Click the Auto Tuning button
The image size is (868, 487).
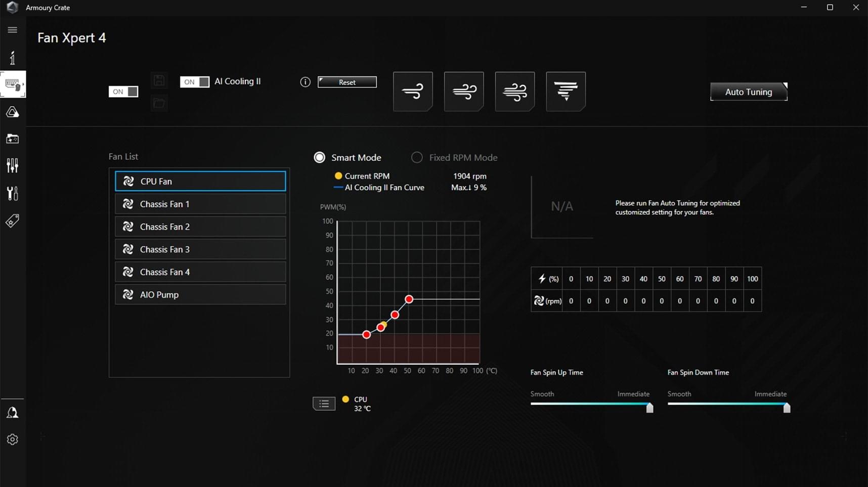click(749, 92)
